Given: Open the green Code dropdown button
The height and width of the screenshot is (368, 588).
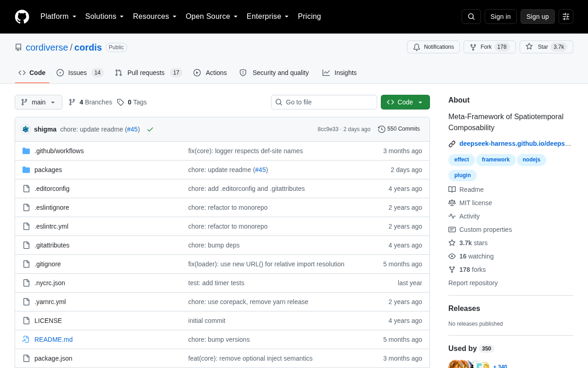Looking at the screenshot, I should pyautogui.click(x=405, y=102).
